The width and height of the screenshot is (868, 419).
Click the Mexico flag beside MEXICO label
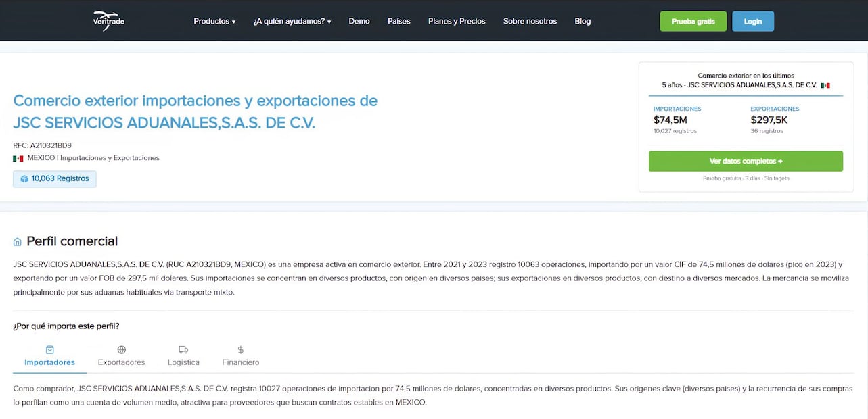[x=18, y=158]
